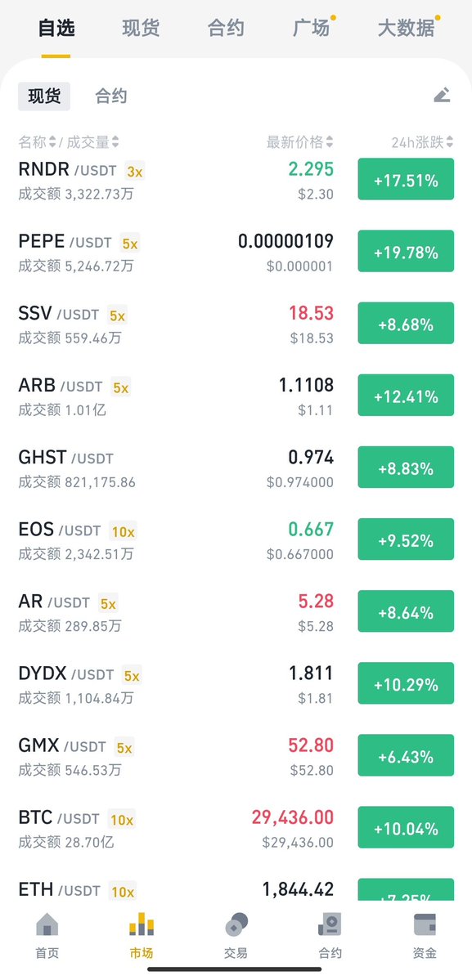Screen dimensions: 472x980
Task: Switch to the 现货 watchlist filter
Action: (x=43, y=96)
